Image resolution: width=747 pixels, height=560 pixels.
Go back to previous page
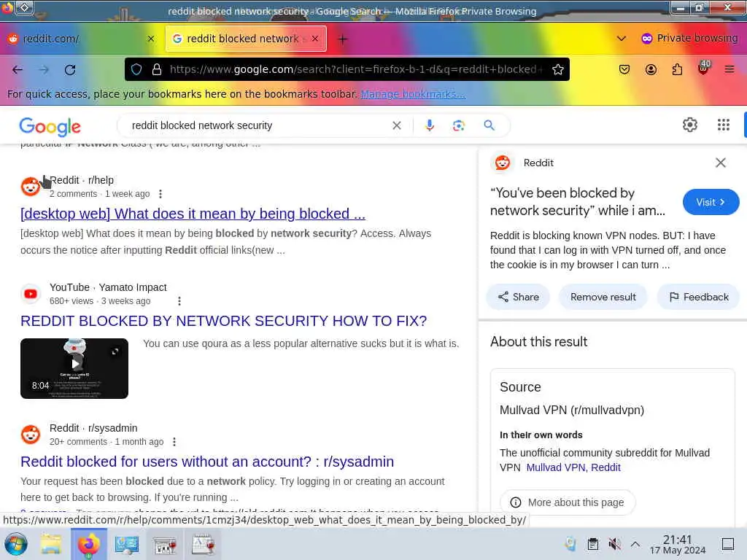[x=18, y=70]
